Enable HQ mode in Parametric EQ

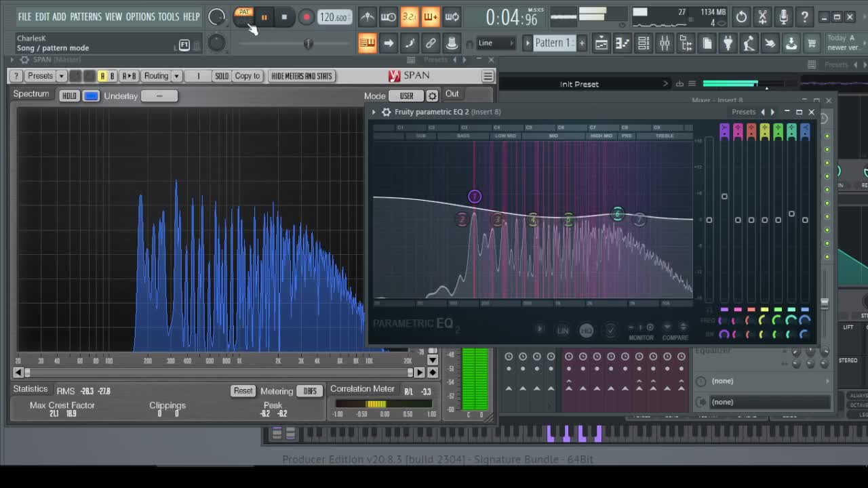587,330
